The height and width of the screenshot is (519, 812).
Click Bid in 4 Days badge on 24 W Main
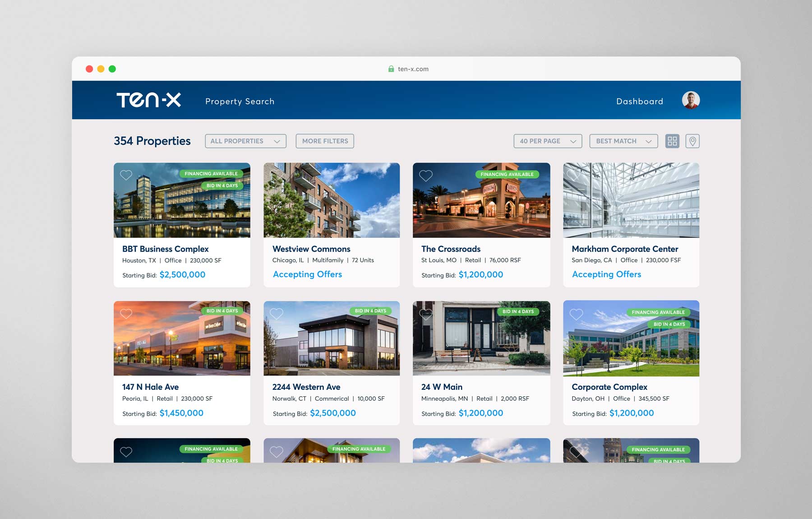pyautogui.click(x=518, y=311)
